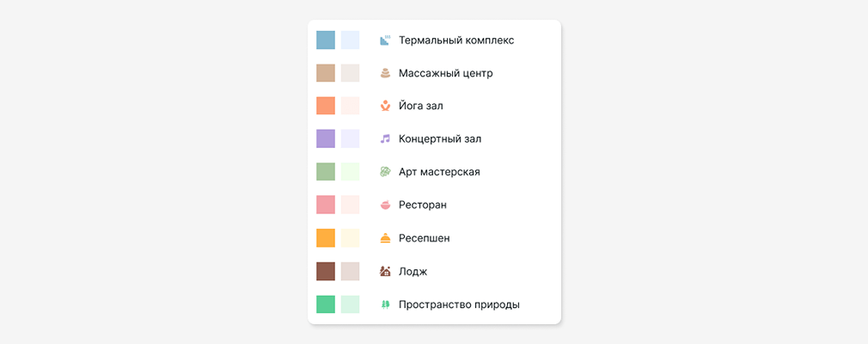The width and height of the screenshot is (868, 344).
Task: Click the reception bell icon
Action: (385, 238)
